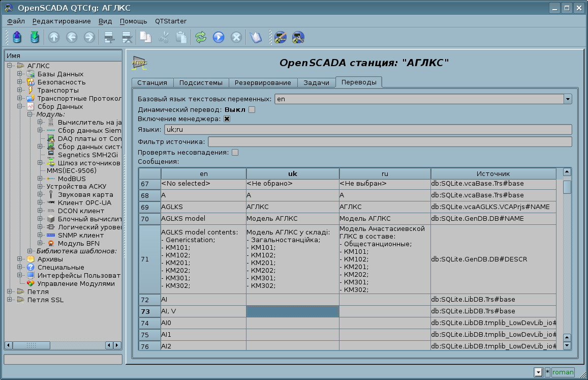Open the QTStarter menu
The height and width of the screenshot is (380, 588).
click(x=171, y=21)
